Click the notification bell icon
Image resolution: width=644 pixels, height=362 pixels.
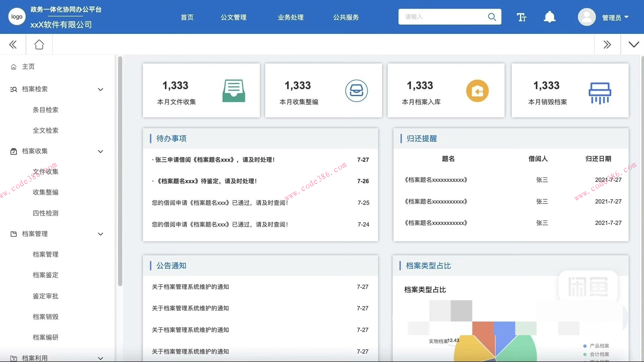click(549, 17)
